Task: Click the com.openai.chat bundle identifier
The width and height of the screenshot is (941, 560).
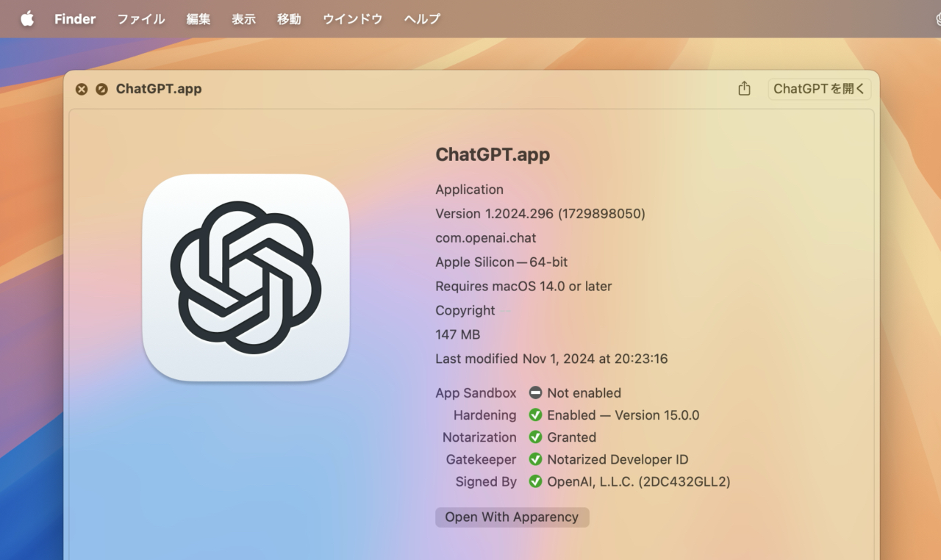Action: [x=486, y=238]
